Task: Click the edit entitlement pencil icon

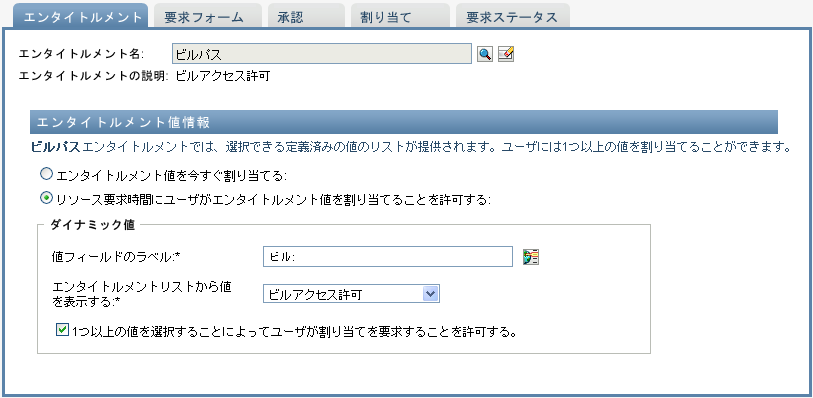Action: pos(506,54)
